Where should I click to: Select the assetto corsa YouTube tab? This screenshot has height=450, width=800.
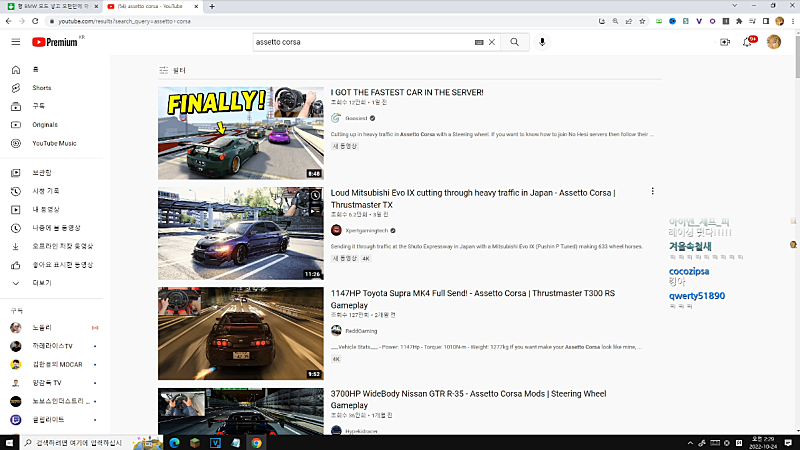coord(148,7)
